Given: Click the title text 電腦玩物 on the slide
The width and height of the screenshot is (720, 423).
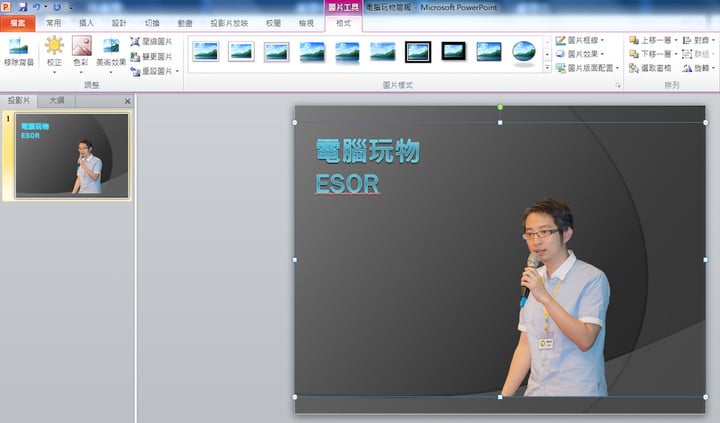Looking at the screenshot, I should pyautogui.click(x=368, y=151).
